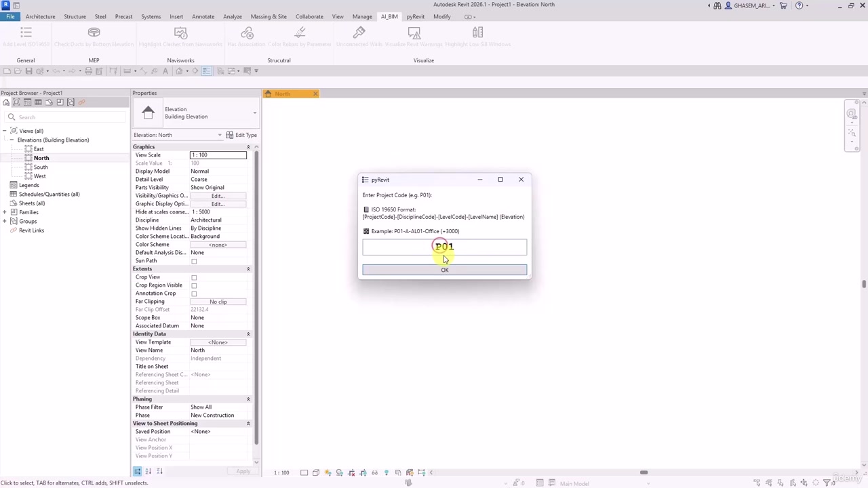Enable the Crop View checkbox
The width and height of the screenshot is (868, 488).
coord(194,277)
